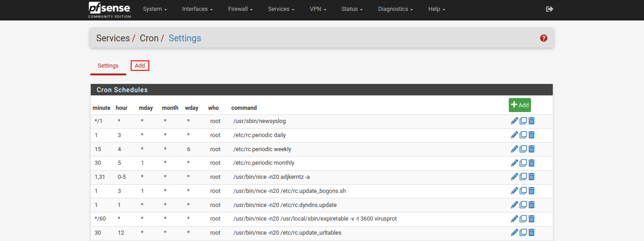Delete the expiretable virusprot cron job
Viewport: 644px width, 241px height.
531,219
